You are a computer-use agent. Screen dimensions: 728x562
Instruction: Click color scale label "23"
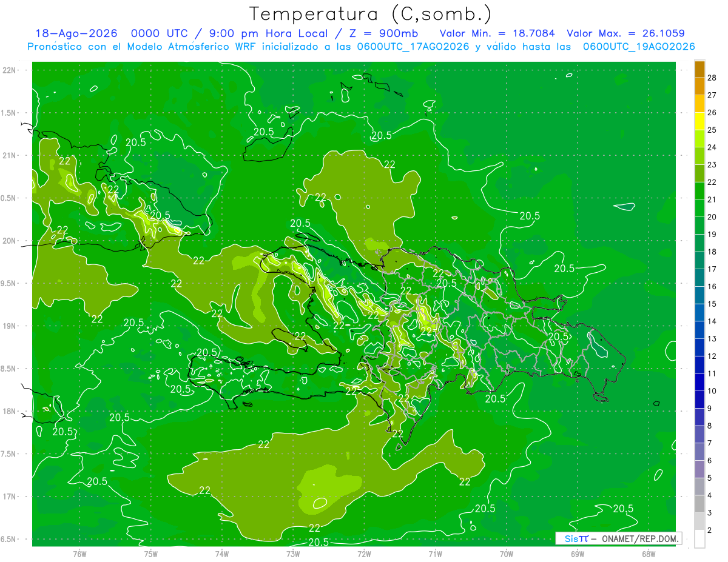click(x=712, y=165)
